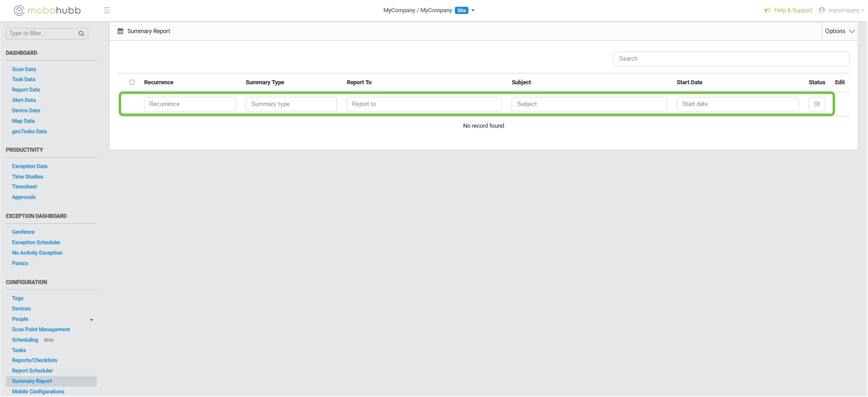Viewport: 868px width, 397px height.
Task: Sort by Start Date column header
Action: [689, 82]
